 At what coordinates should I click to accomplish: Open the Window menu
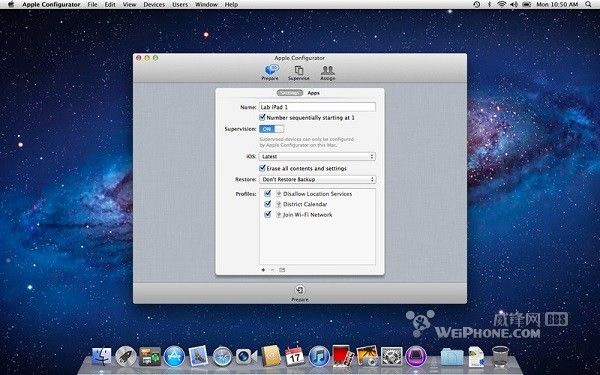pos(206,5)
